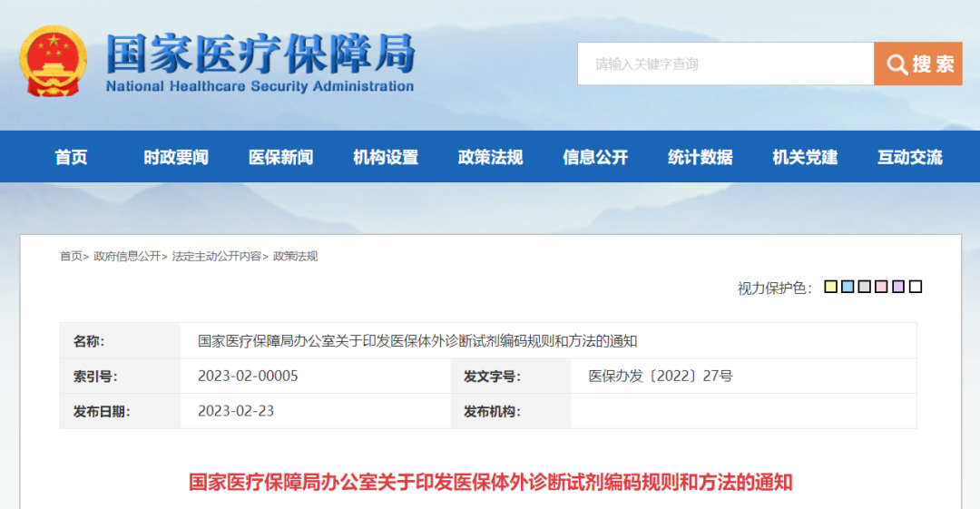Go to the 时政要闻 section
Viewport: 980px width, 509px height.
(176, 157)
